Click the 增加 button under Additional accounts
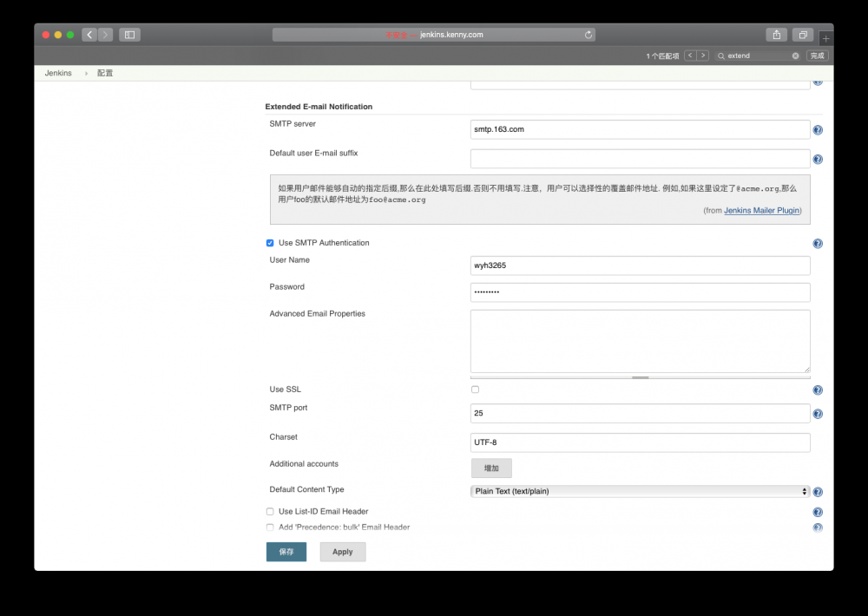Screen dimensions: 868x616 491,468
